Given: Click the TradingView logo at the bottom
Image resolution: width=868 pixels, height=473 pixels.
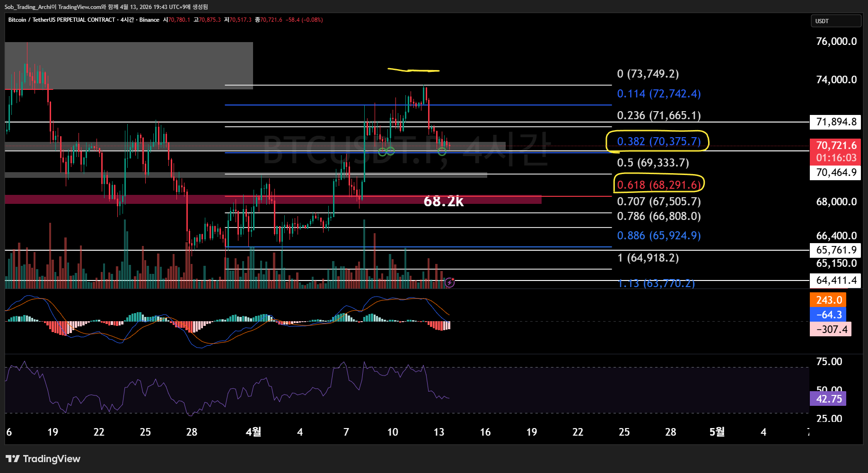Looking at the screenshot, I should [x=43, y=459].
